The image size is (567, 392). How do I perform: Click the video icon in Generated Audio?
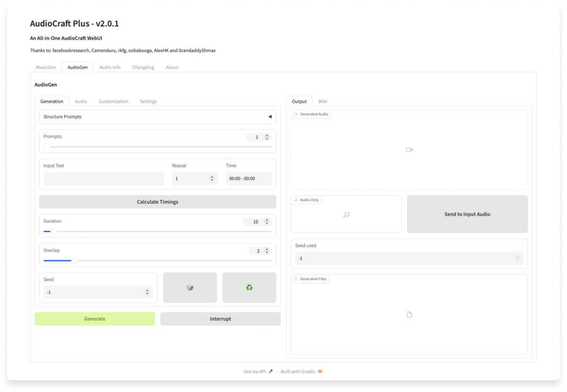coord(409,150)
